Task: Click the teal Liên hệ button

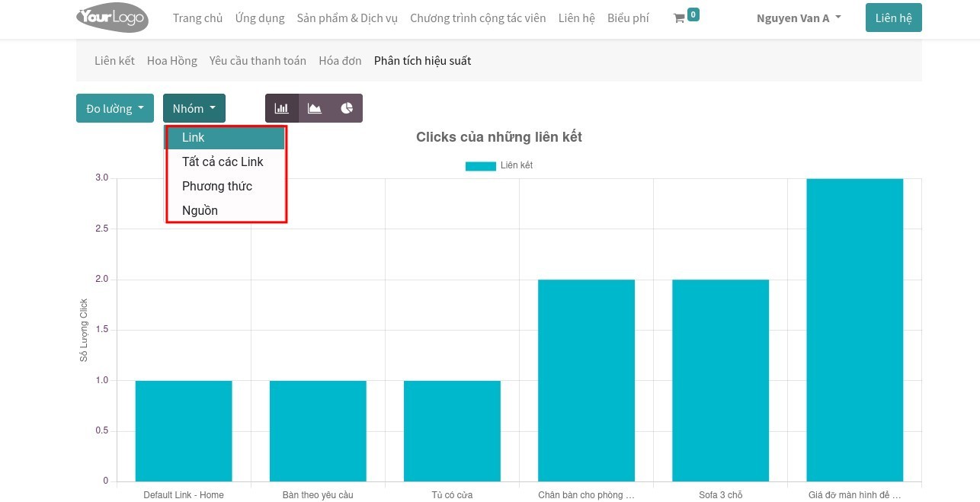Action: pyautogui.click(x=894, y=18)
